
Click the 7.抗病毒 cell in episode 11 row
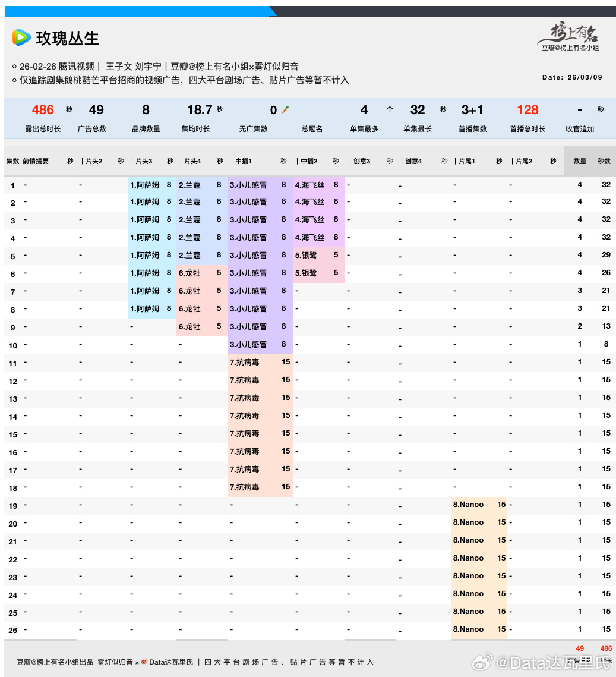[245, 362]
